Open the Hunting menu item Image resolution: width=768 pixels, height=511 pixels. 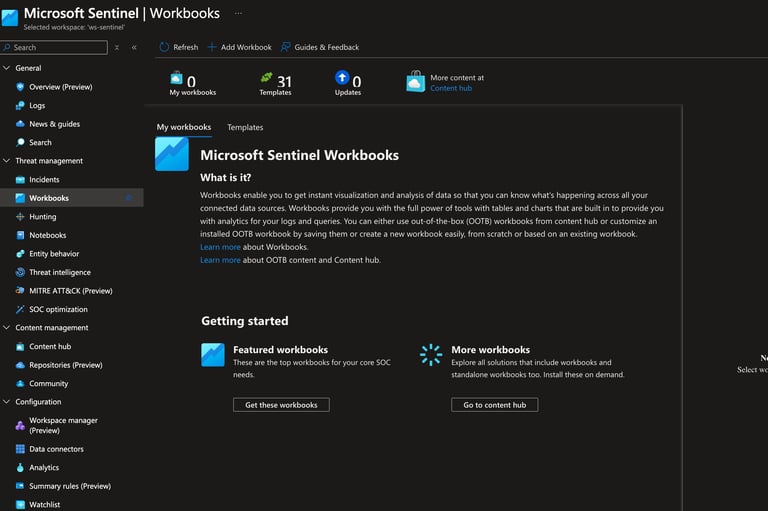click(x=72, y=217)
